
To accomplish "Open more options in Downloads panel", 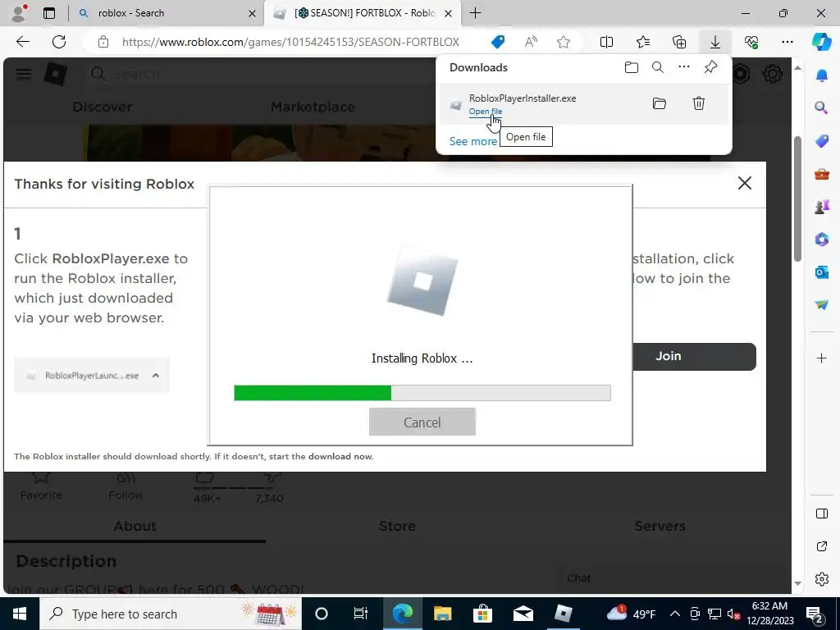I will point(684,67).
